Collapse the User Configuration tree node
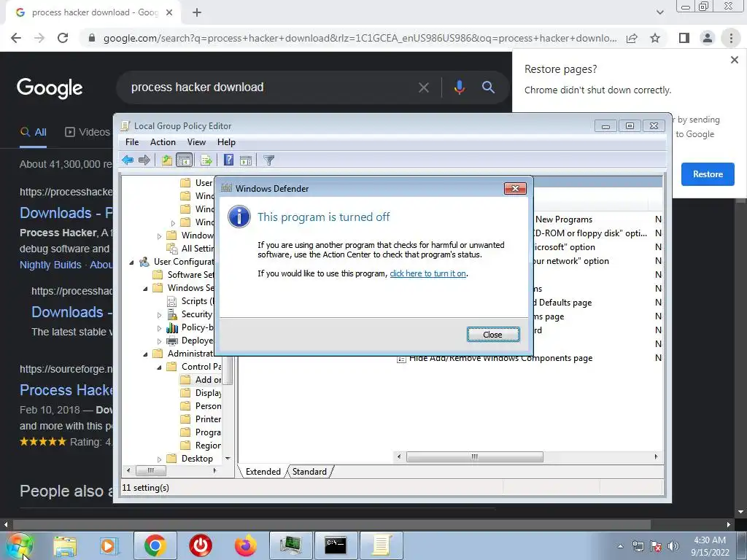Screen dimensions: 747x560 [x=131, y=262]
